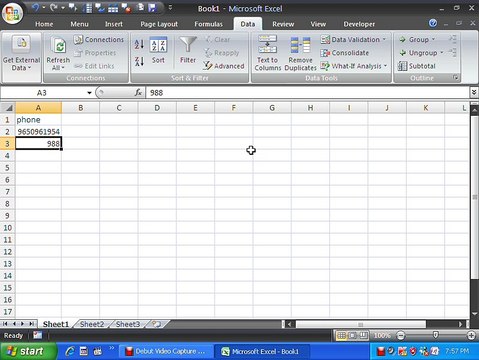Switch to Debut Video Capture taskbar button
This screenshot has height=360, width=479.
[x=166, y=351]
